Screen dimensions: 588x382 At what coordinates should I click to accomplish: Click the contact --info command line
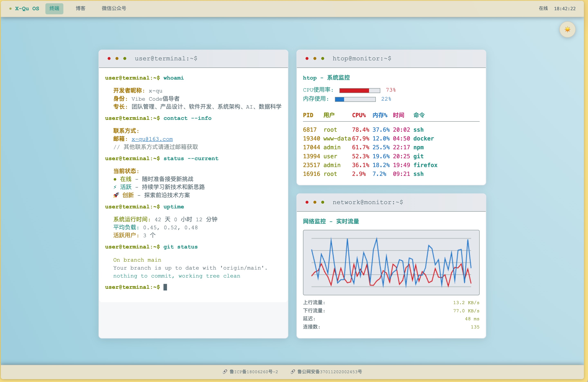158,118
